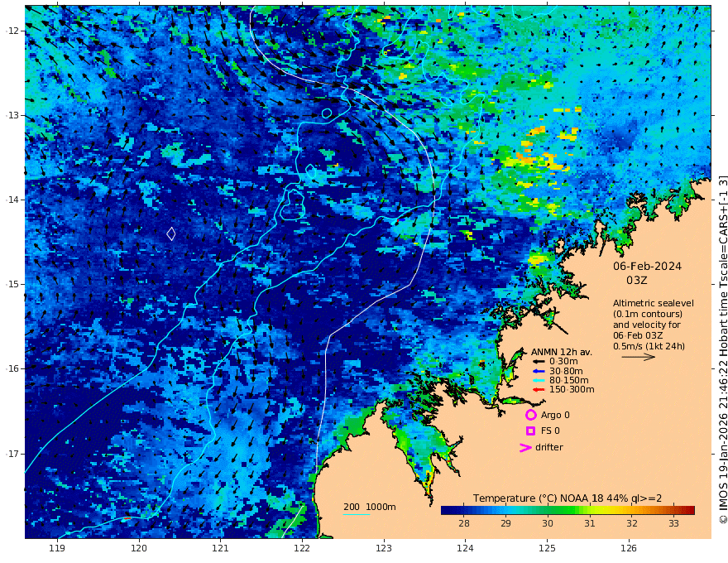Viewport: 728px width, 563px height.
Task: Click the magenta drifter arrow legend symbol
Action: click(525, 447)
